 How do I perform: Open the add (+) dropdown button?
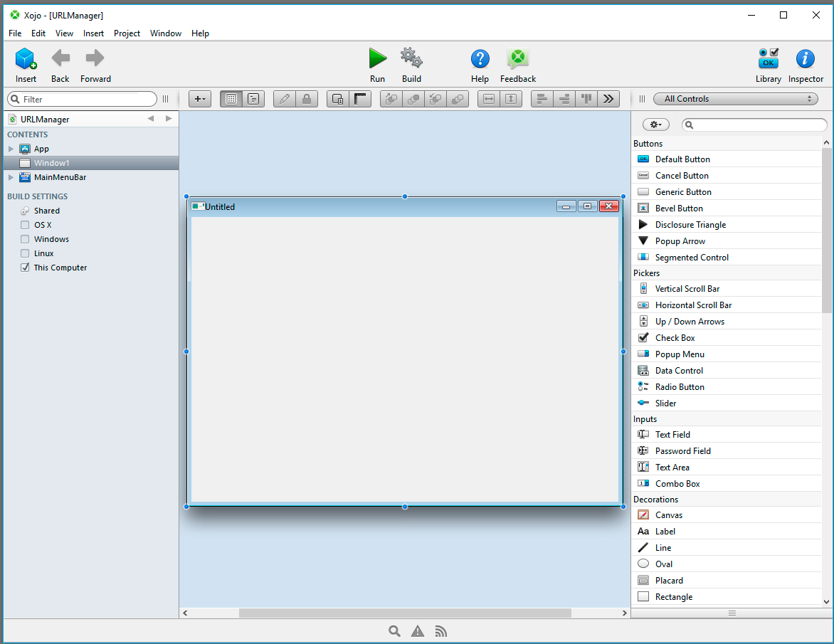coord(200,99)
